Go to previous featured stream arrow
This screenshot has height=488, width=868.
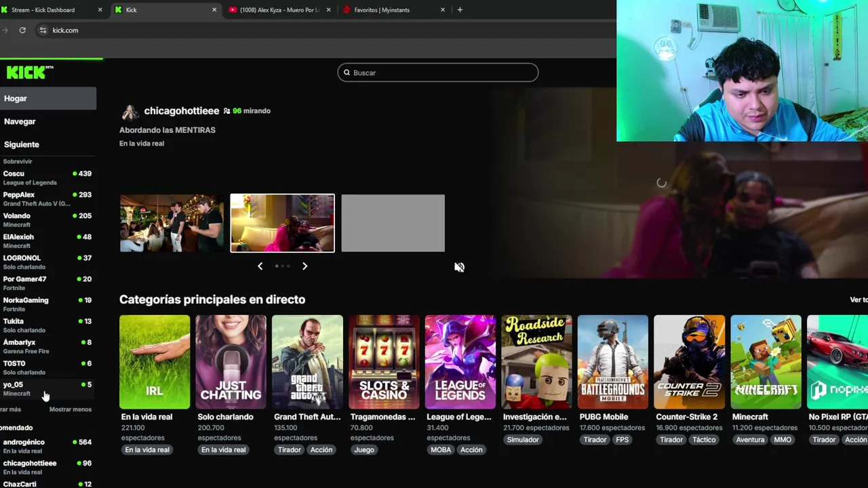260,266
